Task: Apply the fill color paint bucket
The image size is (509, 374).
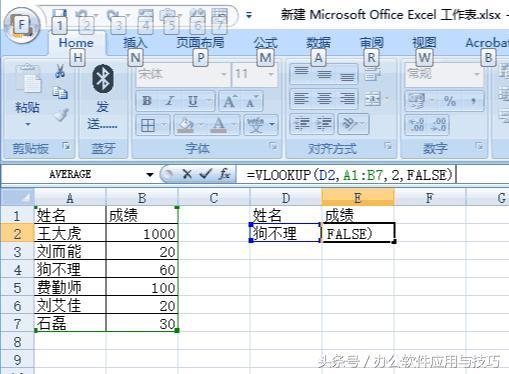Action: tap(185, 125)
